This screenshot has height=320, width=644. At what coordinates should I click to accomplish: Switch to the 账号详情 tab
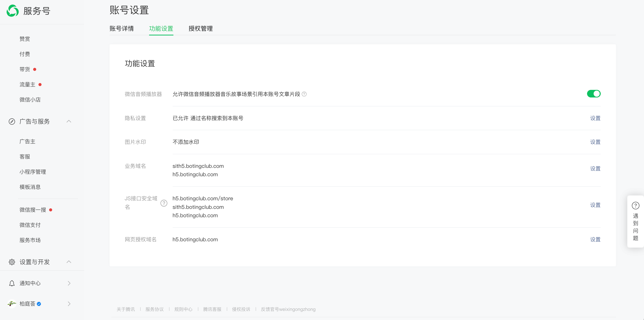tap(122, 29)
